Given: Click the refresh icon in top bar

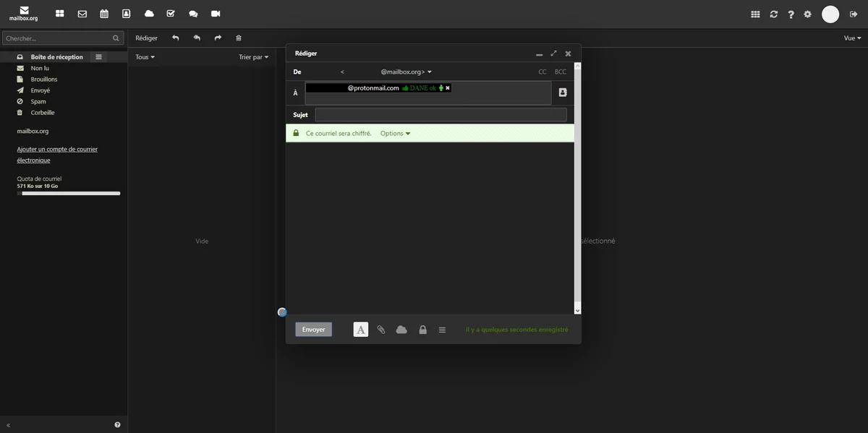Looking at the screenshot, I should click(773, 14).
